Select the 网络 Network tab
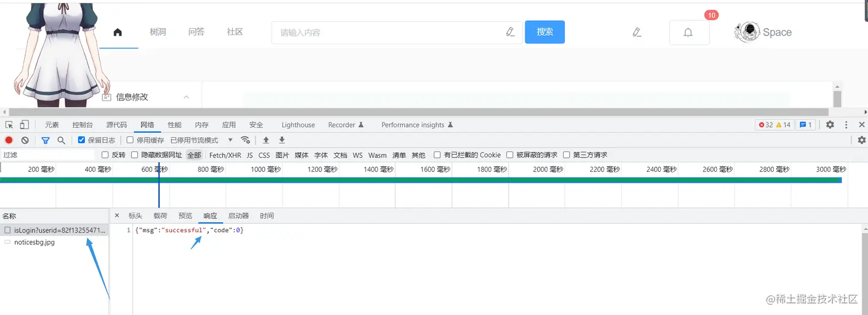Screen dimensions: 868x315 (x=148, y=125)
